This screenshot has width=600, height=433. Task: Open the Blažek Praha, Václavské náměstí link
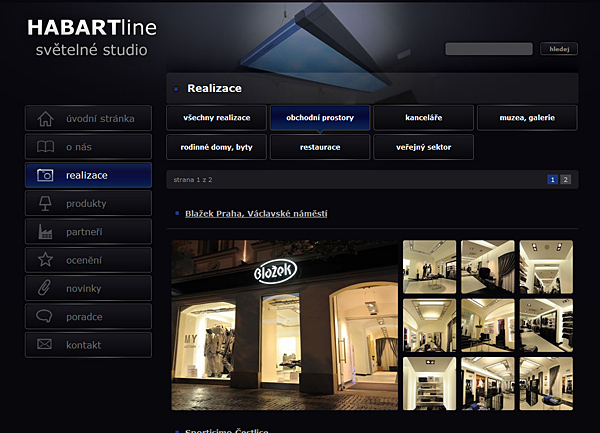pos(256,213)
